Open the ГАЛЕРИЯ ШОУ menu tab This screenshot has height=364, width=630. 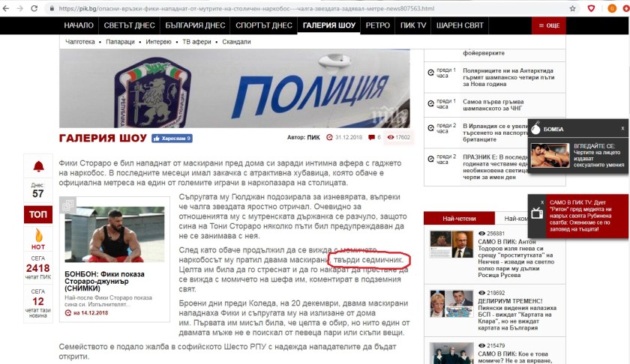[x=329, y=25]
